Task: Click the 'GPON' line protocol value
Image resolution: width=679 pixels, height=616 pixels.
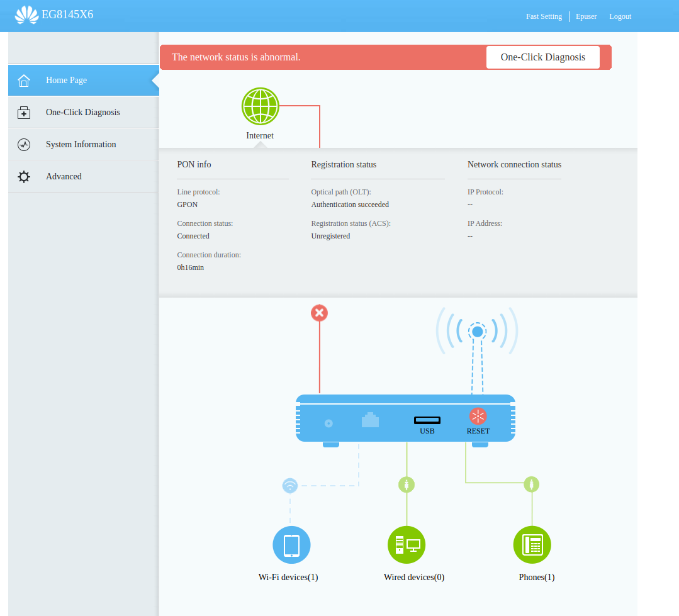Action: coord(188,204)
